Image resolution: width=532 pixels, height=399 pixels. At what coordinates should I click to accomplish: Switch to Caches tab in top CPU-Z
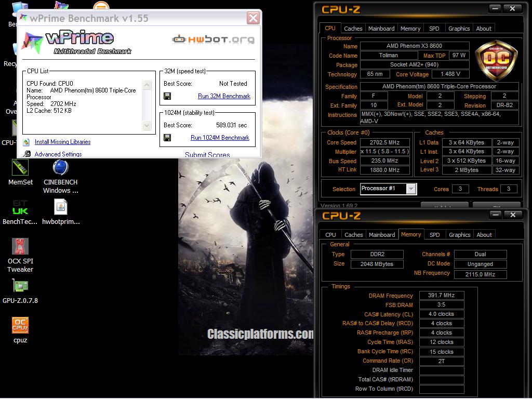pyautogui.click(x=353, y=29)
